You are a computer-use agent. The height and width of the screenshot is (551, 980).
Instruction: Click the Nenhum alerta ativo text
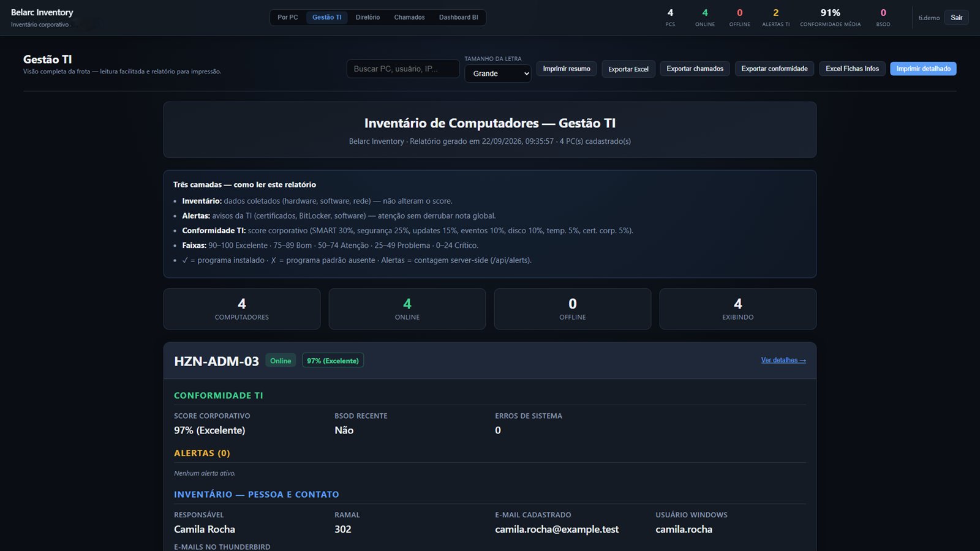pyautogui.click(x=205, y=473)
